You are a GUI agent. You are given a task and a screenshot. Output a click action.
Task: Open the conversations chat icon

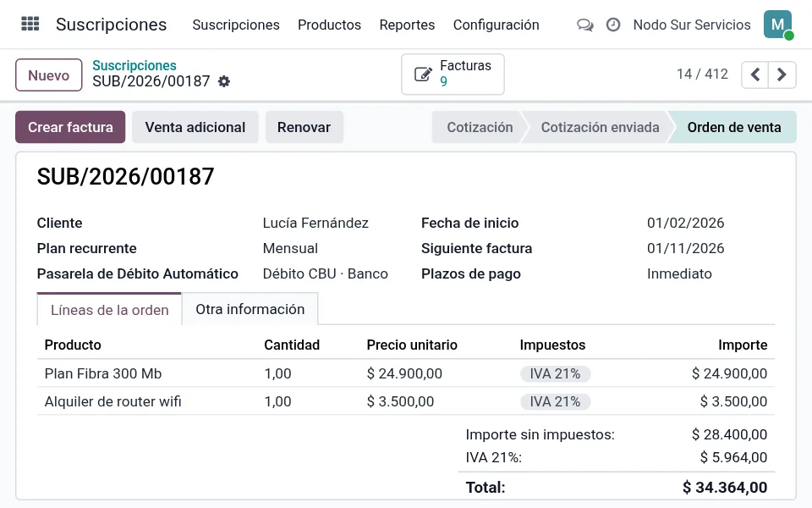pyautogui.click(x=585, y=25)
